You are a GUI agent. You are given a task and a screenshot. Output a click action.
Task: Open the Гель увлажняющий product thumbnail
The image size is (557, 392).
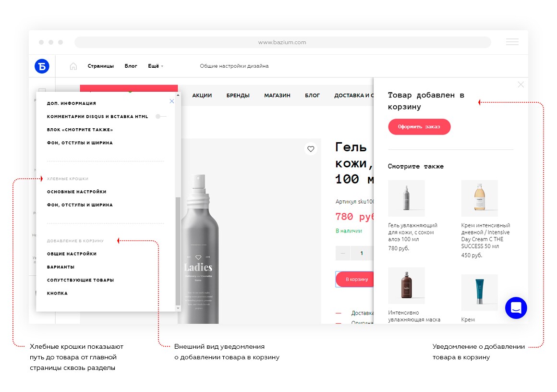pos(406,198)
